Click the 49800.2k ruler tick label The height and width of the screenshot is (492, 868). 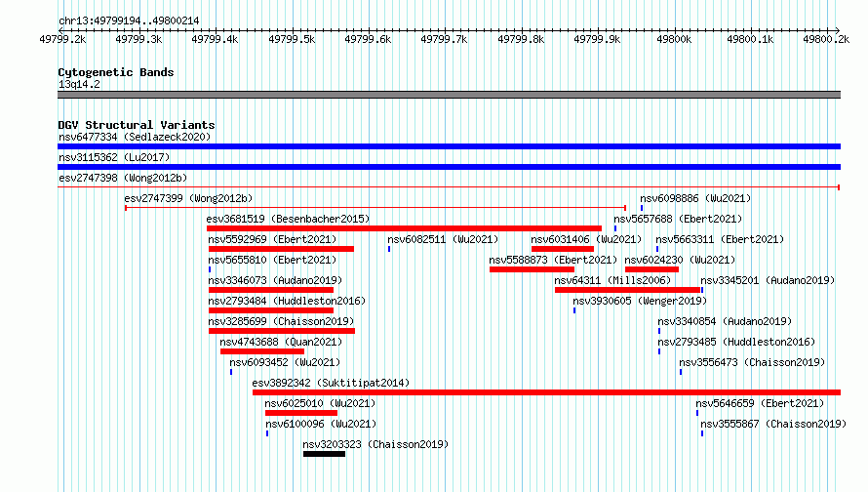tap(826, 39)
